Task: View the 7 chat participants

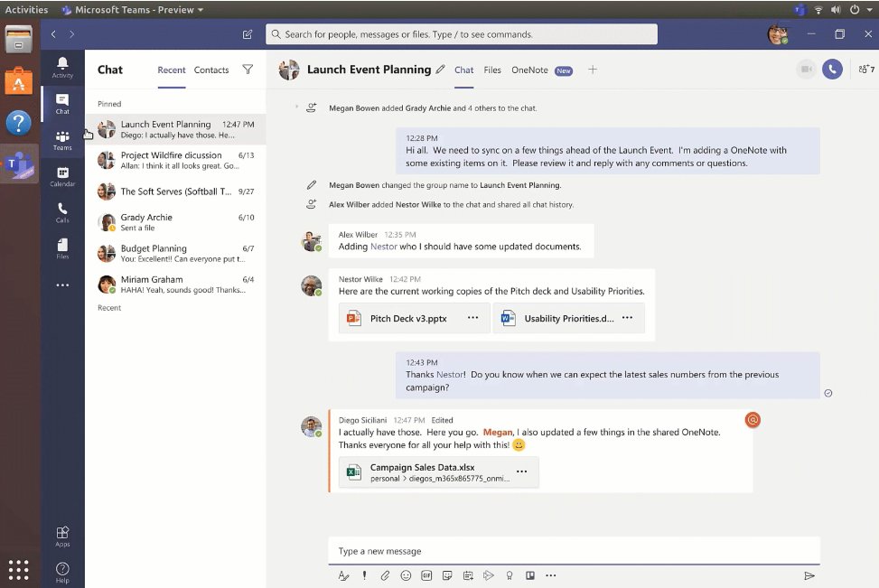Action: 866,70
